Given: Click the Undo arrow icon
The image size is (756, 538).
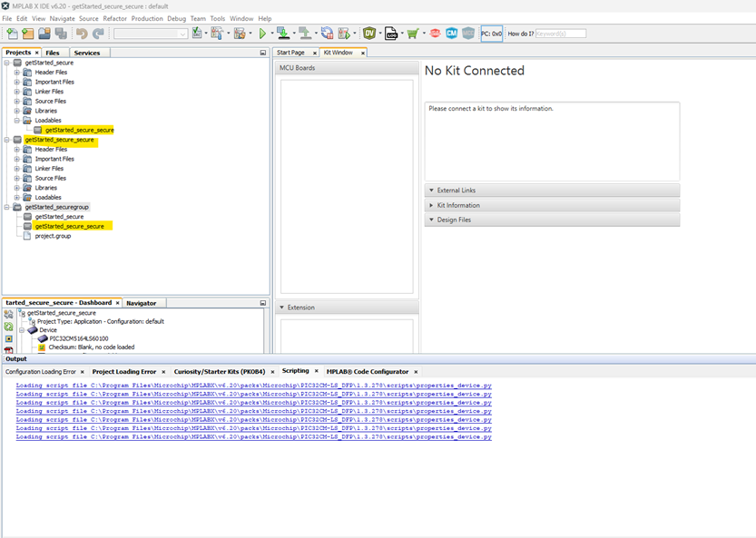Looking at the screenshot, I should coord(82,34).
